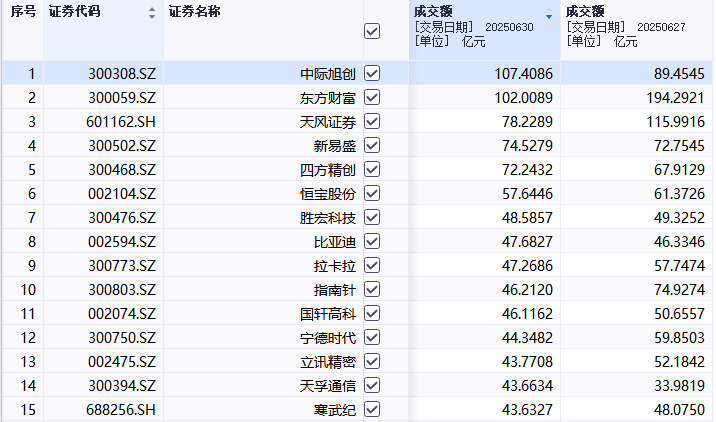Toggle the checkbox for 天孚通信

372,385
